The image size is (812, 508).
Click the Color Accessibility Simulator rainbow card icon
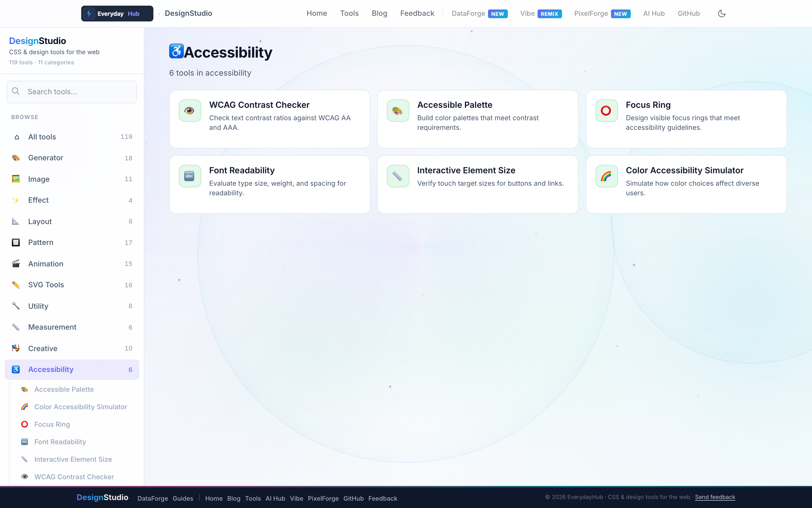click(x=606, y=176)
